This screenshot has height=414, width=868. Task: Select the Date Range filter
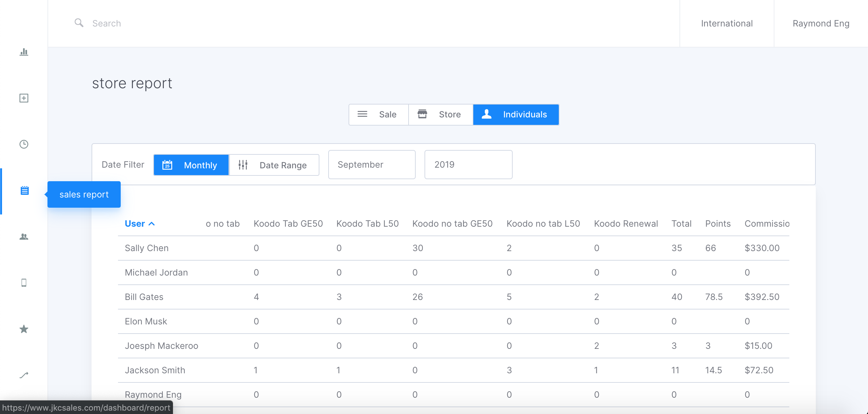tap(274, 165)
